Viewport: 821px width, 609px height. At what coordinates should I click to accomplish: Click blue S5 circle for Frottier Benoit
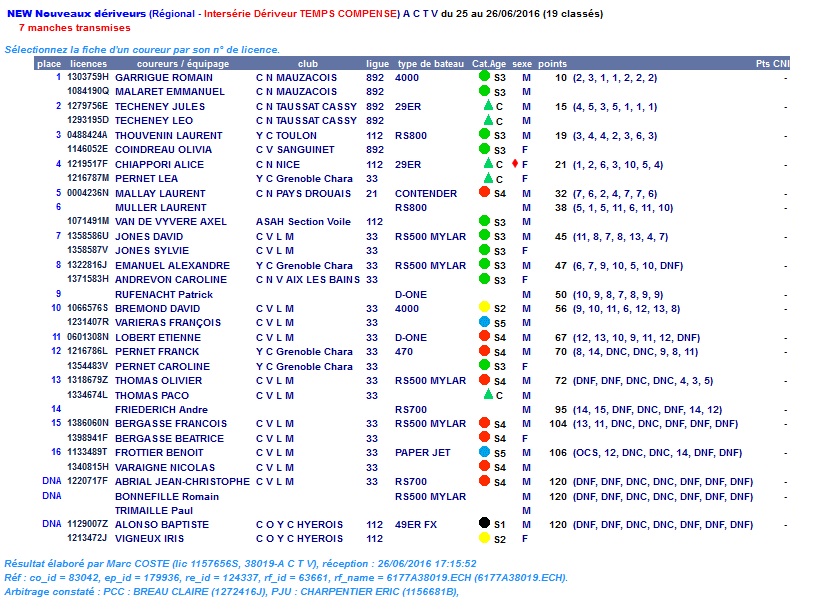(484, 451)
